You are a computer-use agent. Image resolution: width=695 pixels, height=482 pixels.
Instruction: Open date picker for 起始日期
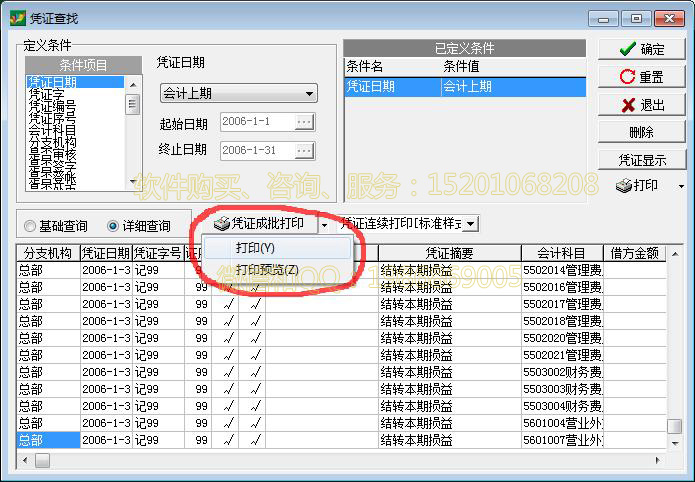point(304,122)
